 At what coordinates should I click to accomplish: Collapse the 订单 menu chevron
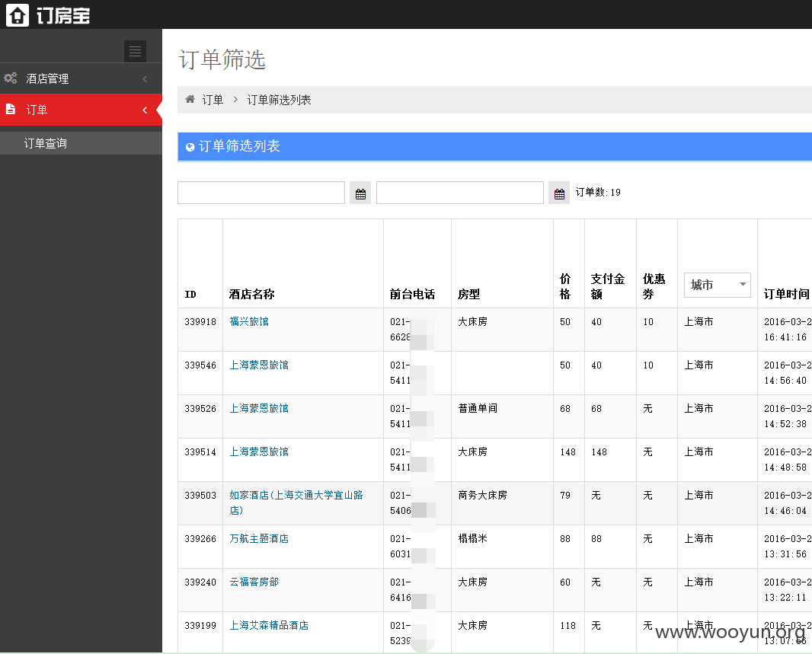point(145,110)
